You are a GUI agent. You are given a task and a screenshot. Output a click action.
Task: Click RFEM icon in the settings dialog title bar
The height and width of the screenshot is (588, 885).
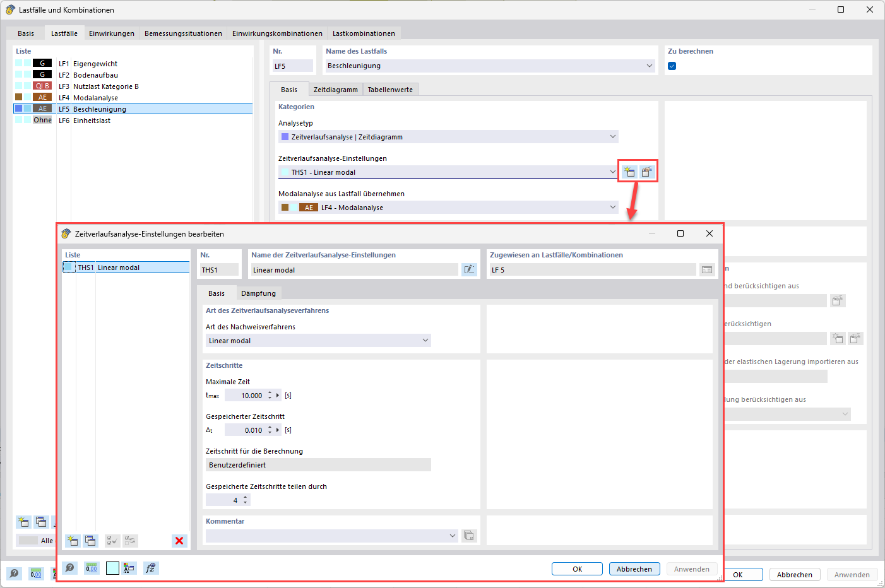[x=66, y=233]
